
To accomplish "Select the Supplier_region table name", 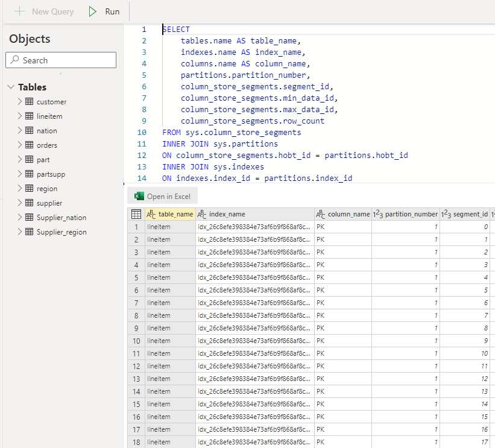I will point(61,232).
